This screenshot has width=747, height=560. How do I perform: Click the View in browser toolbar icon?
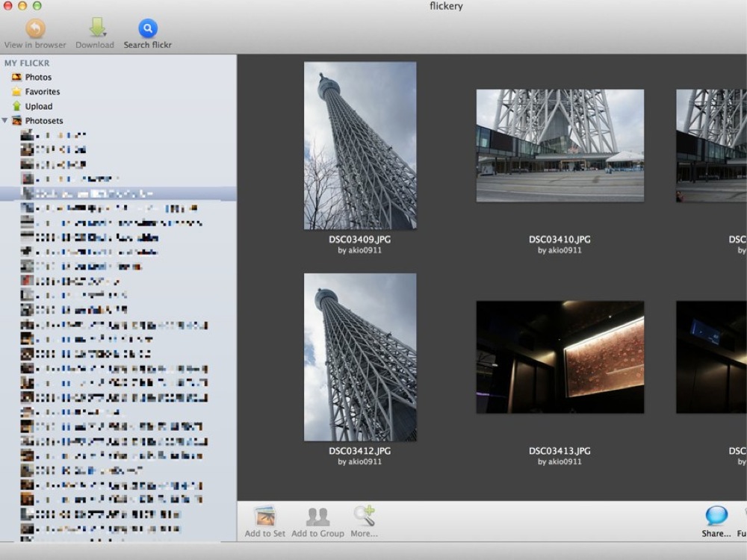pos(35,28)
